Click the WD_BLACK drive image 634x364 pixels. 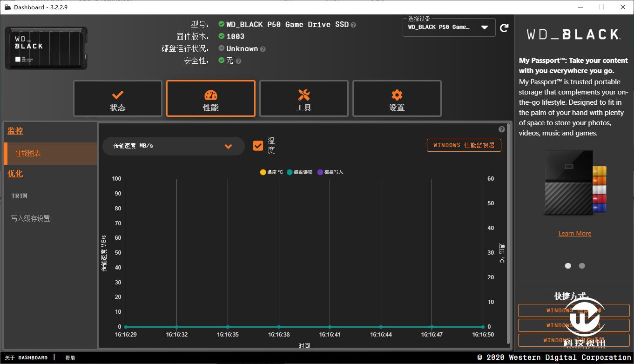pyautogui.click(x=46, y=48)
